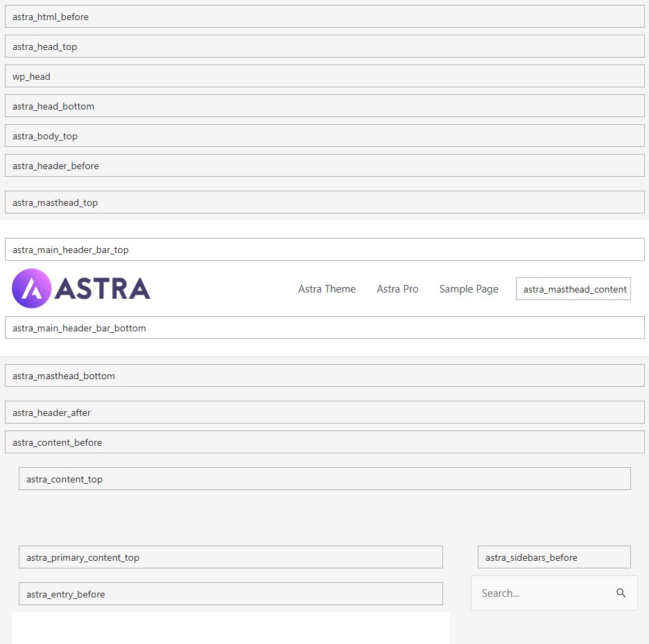The height and width of the screenshot is (644, 649).
Task: Select the astra_main_header_bar_top hook box
Action: click(x=324, y=250)
